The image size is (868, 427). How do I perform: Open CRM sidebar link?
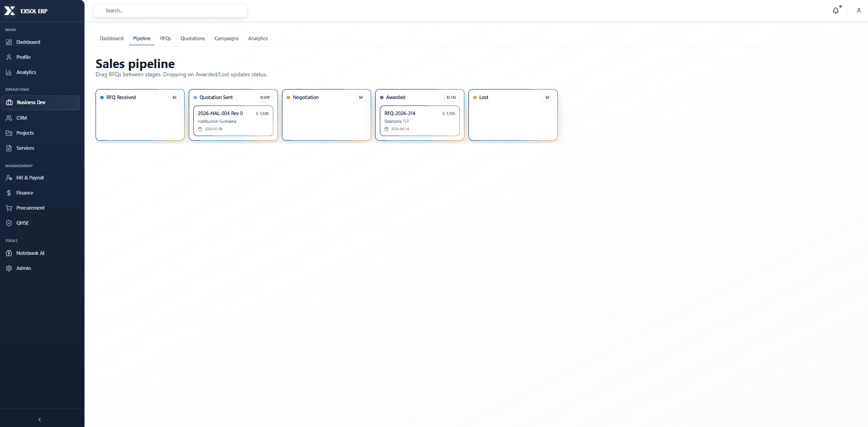tap(40, 118)
